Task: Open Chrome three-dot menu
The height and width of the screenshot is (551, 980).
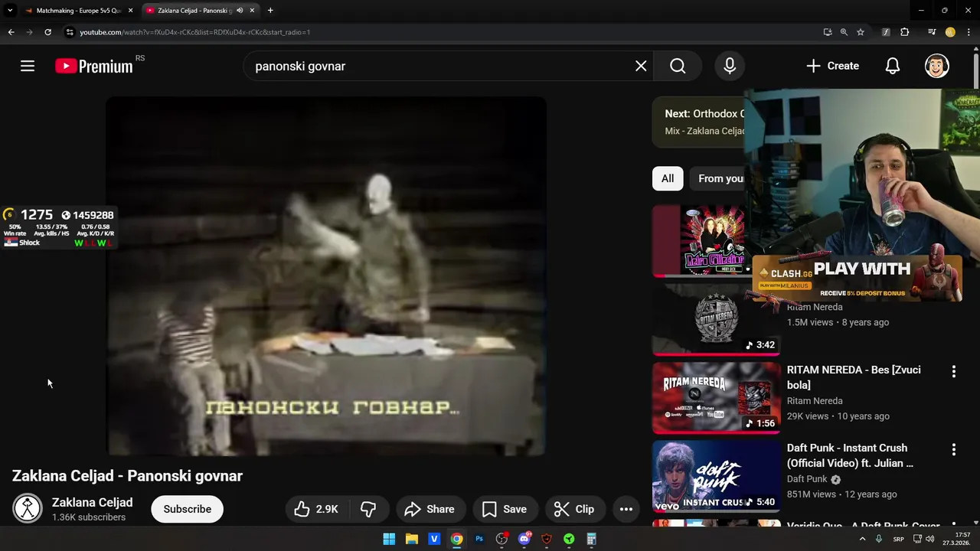Action: tap(969, 32)
